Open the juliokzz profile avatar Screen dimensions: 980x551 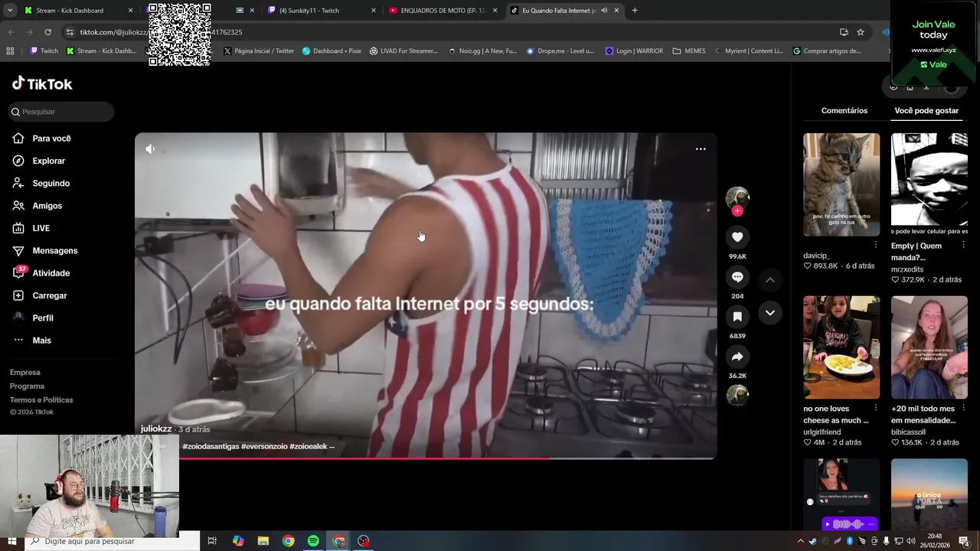coord(737,197)
